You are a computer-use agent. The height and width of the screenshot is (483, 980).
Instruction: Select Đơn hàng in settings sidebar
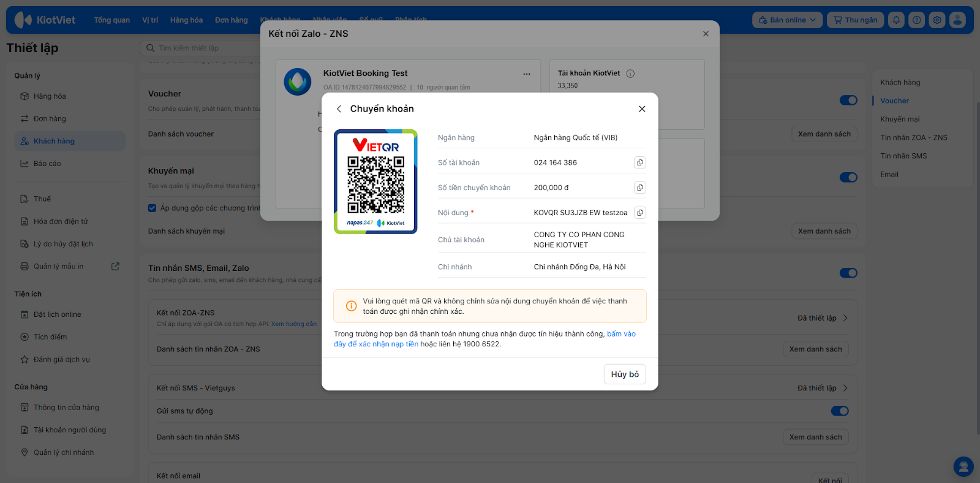pos(70,119)
